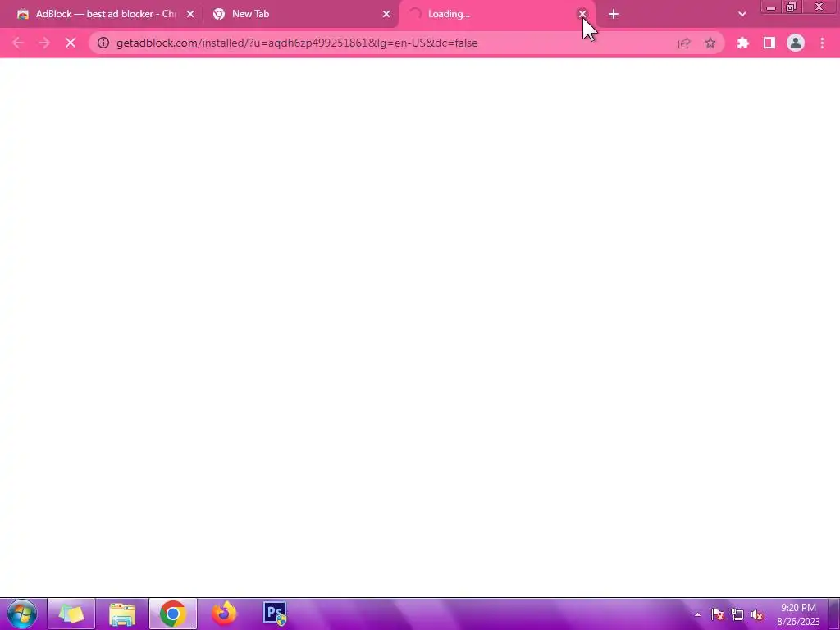Close the New Tab tab

coord(386,14)
